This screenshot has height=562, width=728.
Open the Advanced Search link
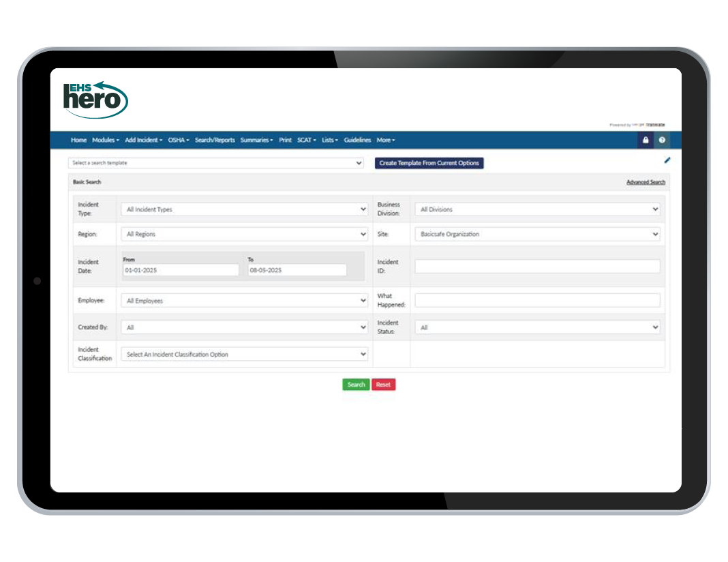point(646,182)
